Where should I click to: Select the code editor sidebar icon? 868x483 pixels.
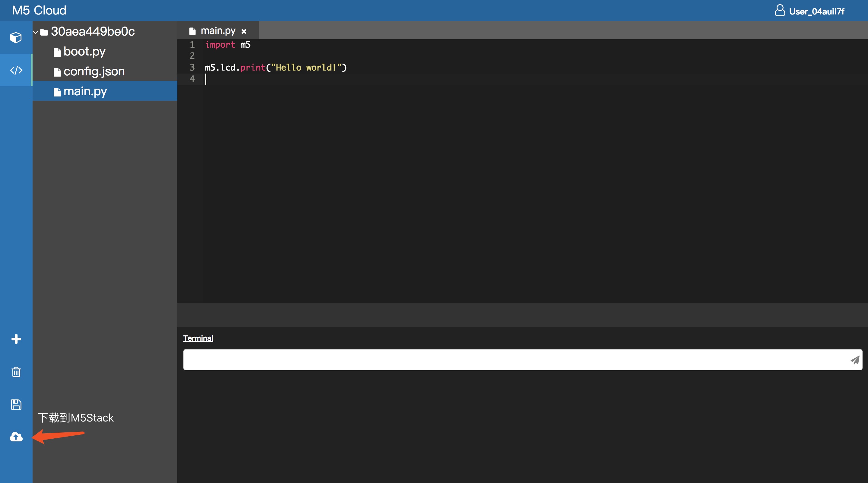16,70
